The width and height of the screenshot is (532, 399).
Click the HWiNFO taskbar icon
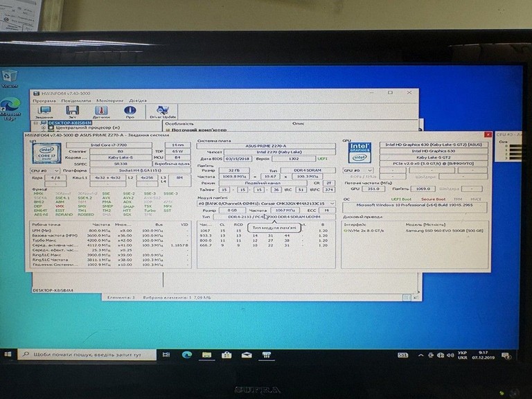266,355
